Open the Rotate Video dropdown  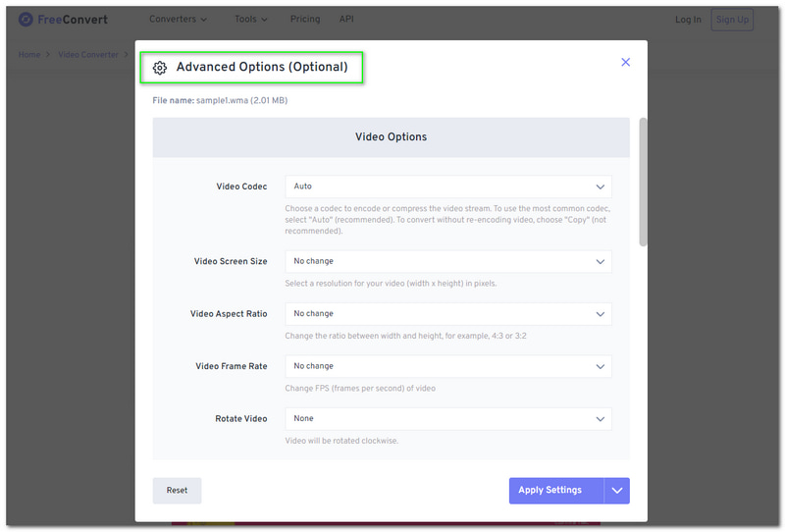[447, 418]
